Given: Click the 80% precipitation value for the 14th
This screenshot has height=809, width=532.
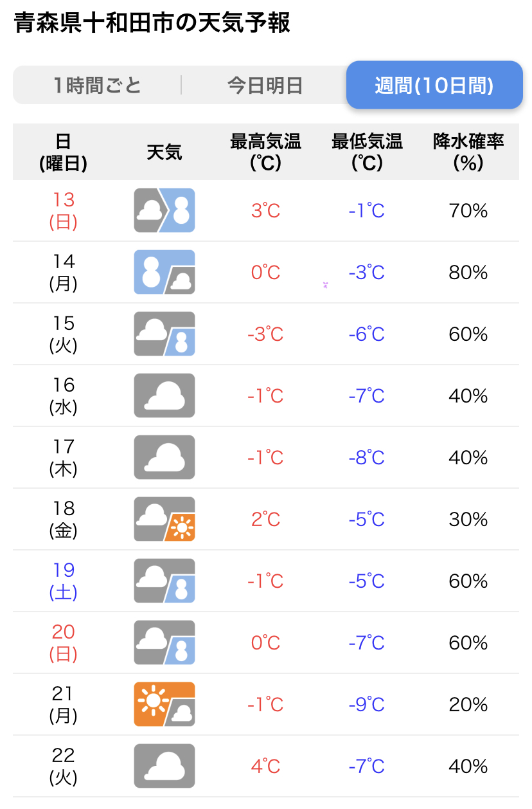Looking at the screenshot, I should 468,272.
